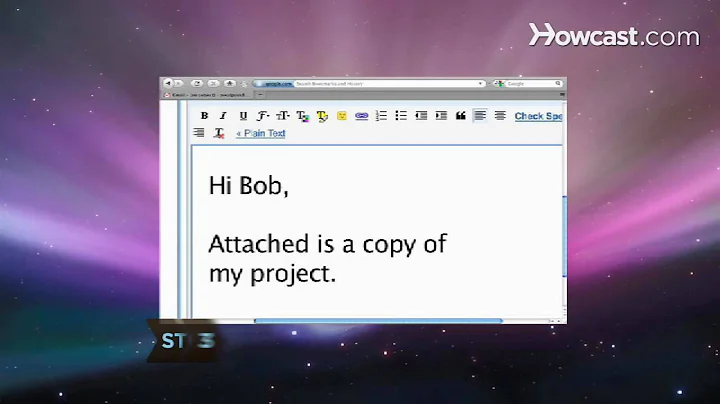
Task: Align text to the left
Action: coord(480,115)
